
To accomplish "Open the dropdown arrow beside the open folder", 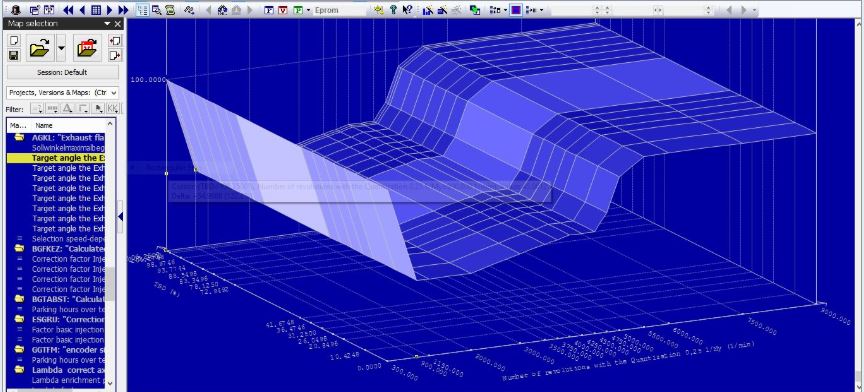I will pyautogui.click(x=61, y=49).
